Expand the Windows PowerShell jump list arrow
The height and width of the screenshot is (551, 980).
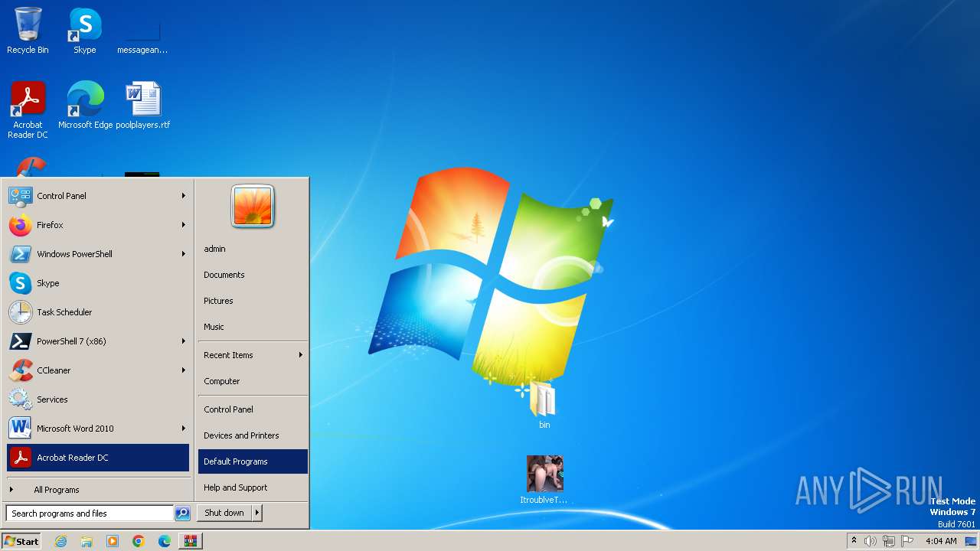(x=184, y=254)
